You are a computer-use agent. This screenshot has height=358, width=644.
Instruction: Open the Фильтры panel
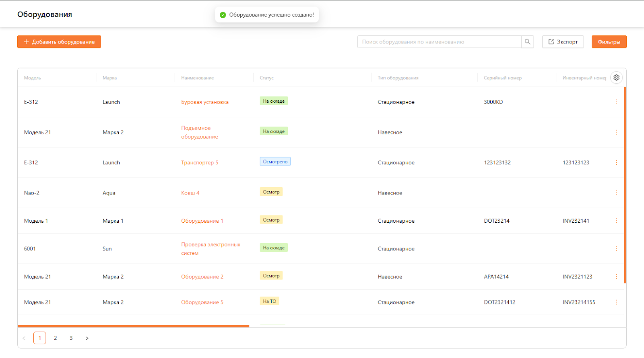click(x=609, y=42)
